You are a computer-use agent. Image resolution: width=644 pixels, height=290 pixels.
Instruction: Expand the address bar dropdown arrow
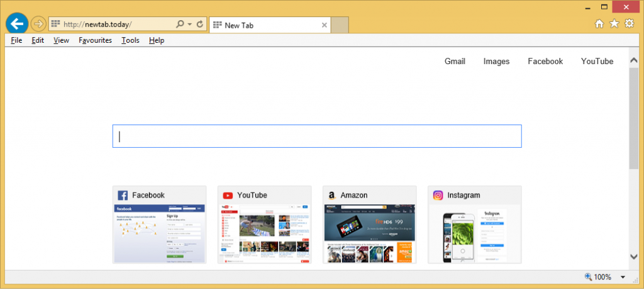click(x=189, y=25)
